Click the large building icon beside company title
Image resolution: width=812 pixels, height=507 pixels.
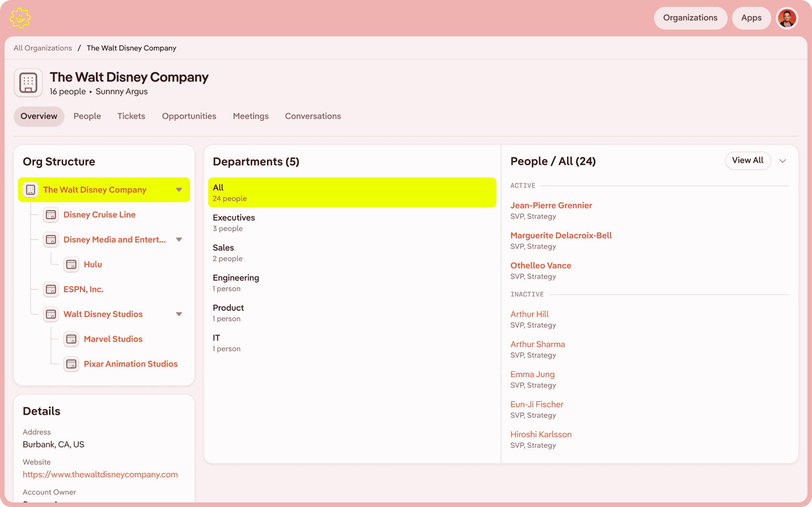[28, 83]
